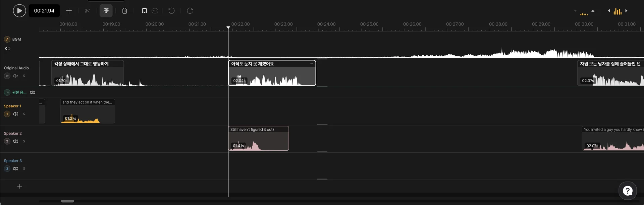Solo the Original Audio track
This screenshot has width=644, height=205.
tap(24, 76)
